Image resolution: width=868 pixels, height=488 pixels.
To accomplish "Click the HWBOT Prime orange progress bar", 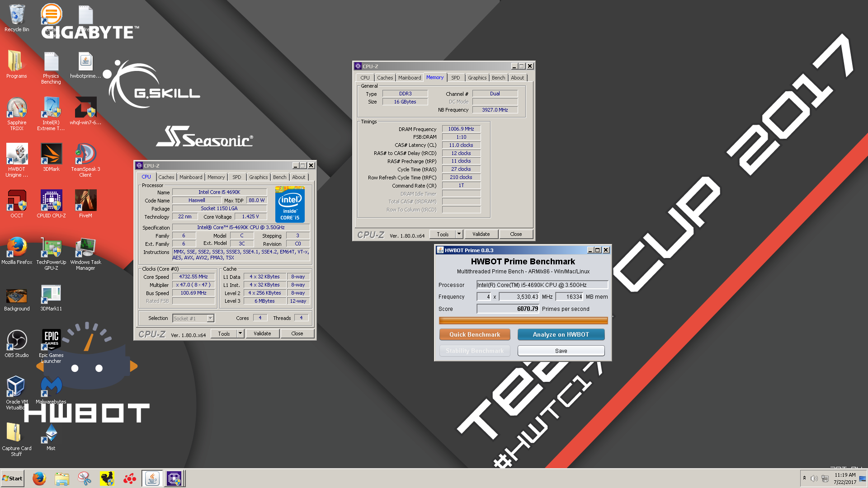I will [x=524, y=320].
